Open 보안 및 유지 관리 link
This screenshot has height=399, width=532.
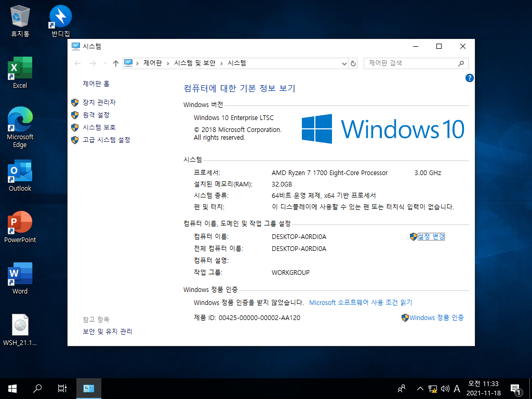click(107, 331)
